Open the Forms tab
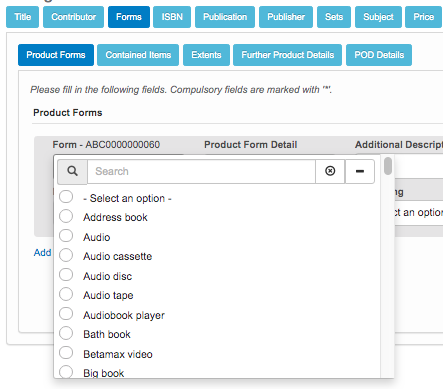This screenshot has width=443, height=389. 129,17
